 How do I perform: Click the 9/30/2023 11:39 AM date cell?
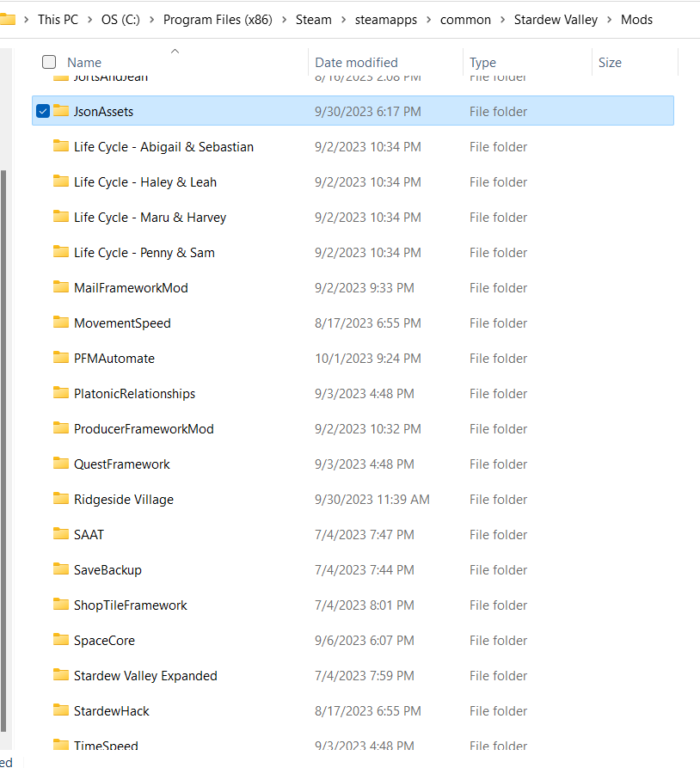371,500
